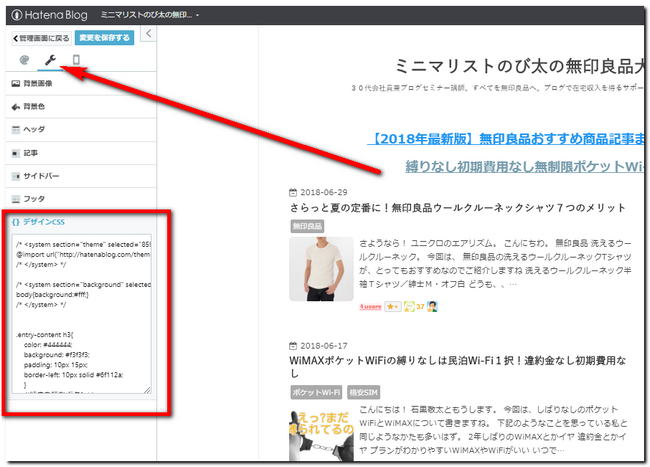Screen dimensions: 650x467
Task: Open the さらっと夏の定番に article title
Action: tap(457, 208)
